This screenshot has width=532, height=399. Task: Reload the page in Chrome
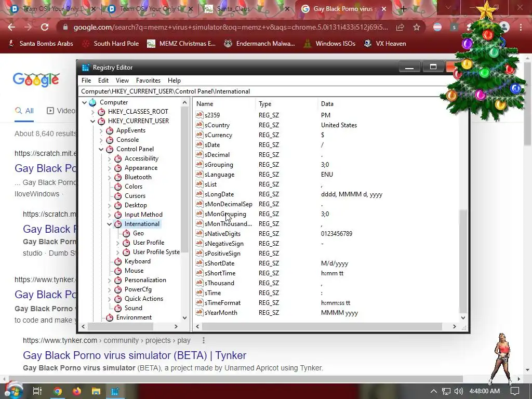pyautogui.click(x=45, y=27)
